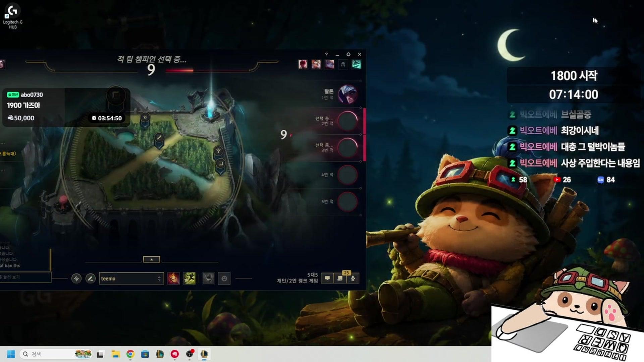Open File Explorer from the taskbar

115,354
